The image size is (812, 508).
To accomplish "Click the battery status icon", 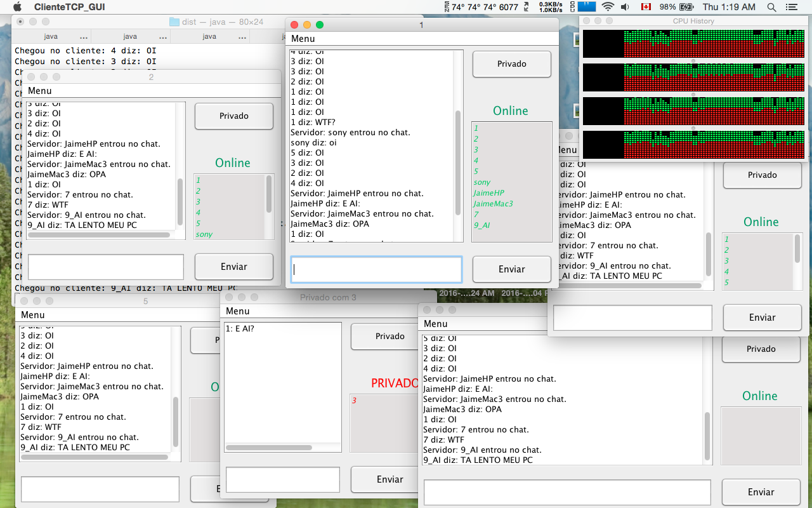I will point(686,7).
